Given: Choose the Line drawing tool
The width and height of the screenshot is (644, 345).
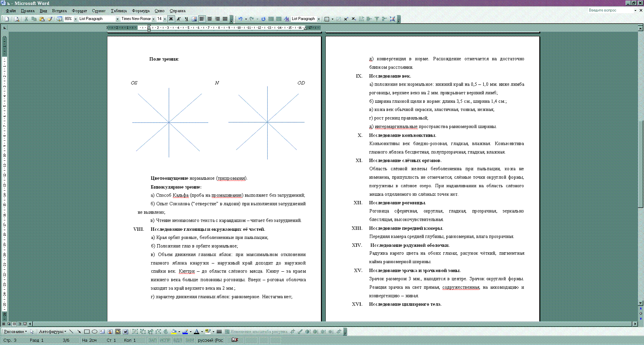Looking at the screenshot, I should 71,332.
